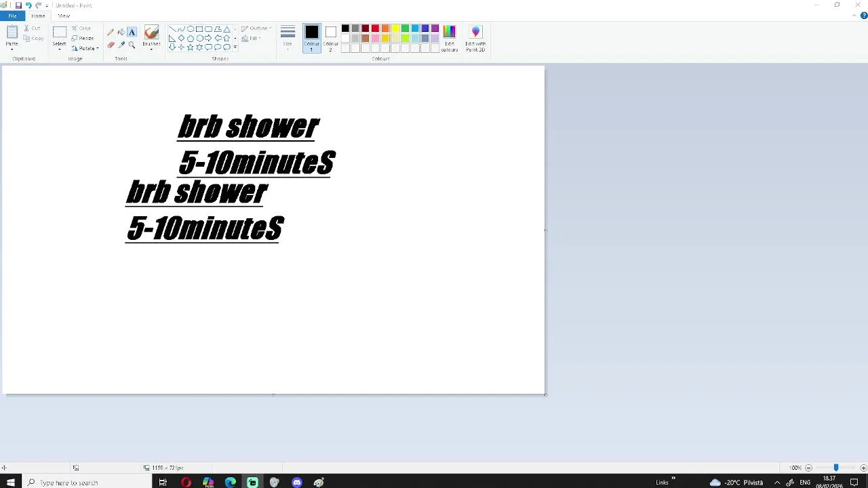868x488 pixels.
Task: Click the zoom in plus button
Action: 863,468
